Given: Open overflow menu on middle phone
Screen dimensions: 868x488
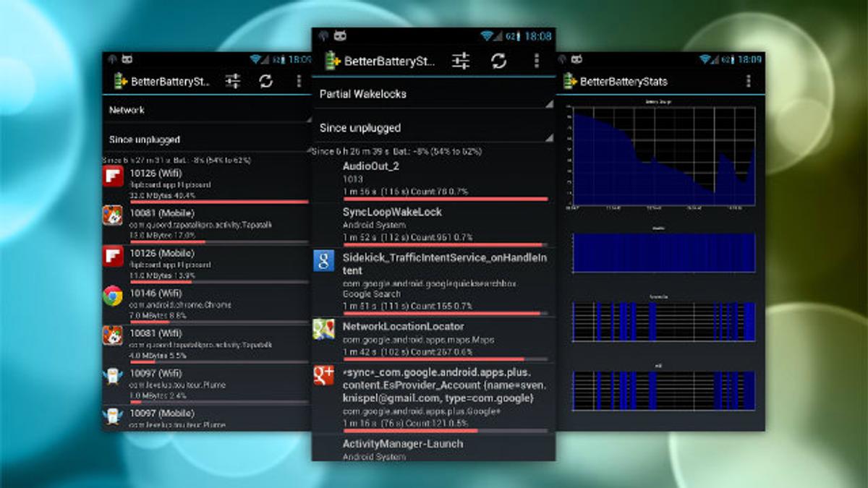Looking at the screenshot, I should coord(536,61).
